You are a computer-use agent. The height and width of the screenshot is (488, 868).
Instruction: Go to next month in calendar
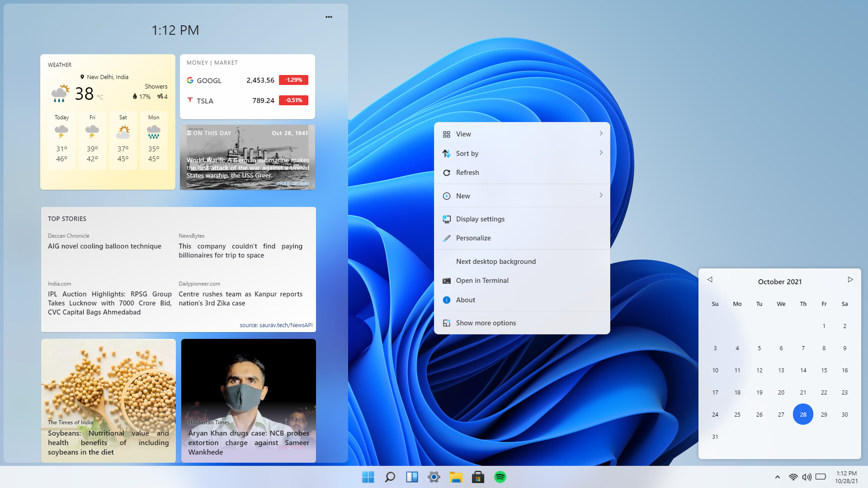(850, 280)
